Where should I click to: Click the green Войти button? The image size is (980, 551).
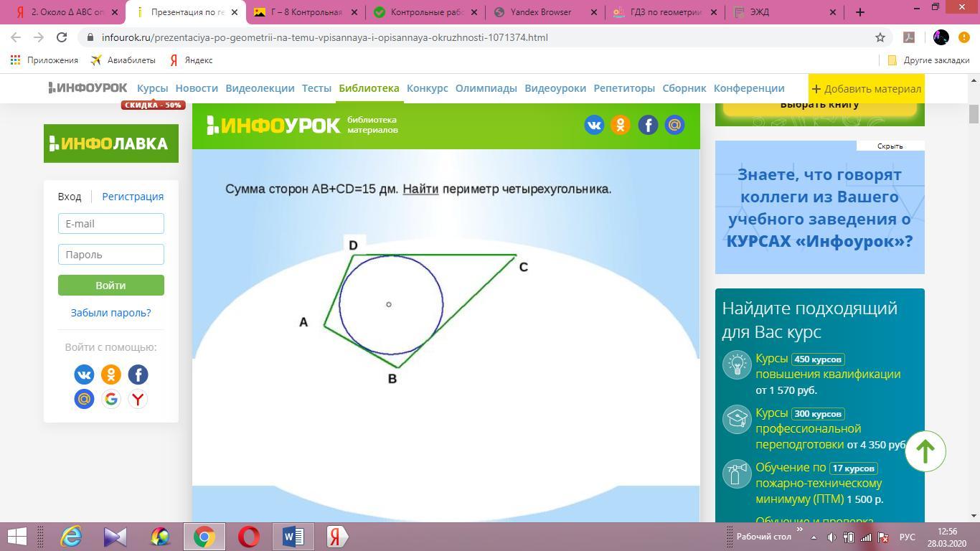click(x=111, y=285)
